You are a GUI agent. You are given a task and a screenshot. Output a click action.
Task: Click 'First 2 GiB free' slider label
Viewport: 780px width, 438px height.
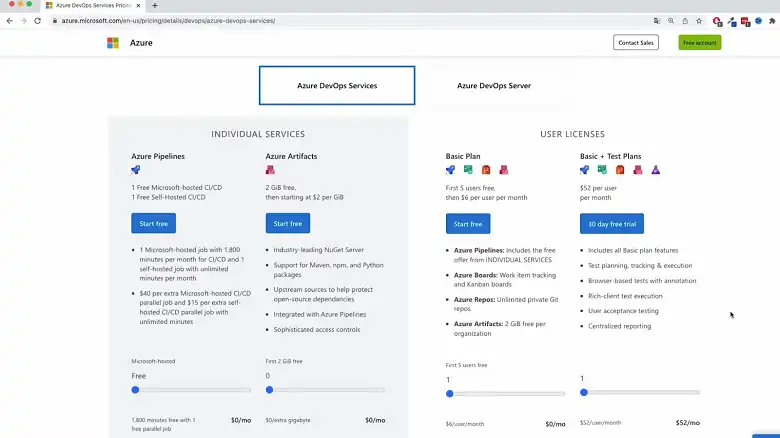tap(284, 361)
